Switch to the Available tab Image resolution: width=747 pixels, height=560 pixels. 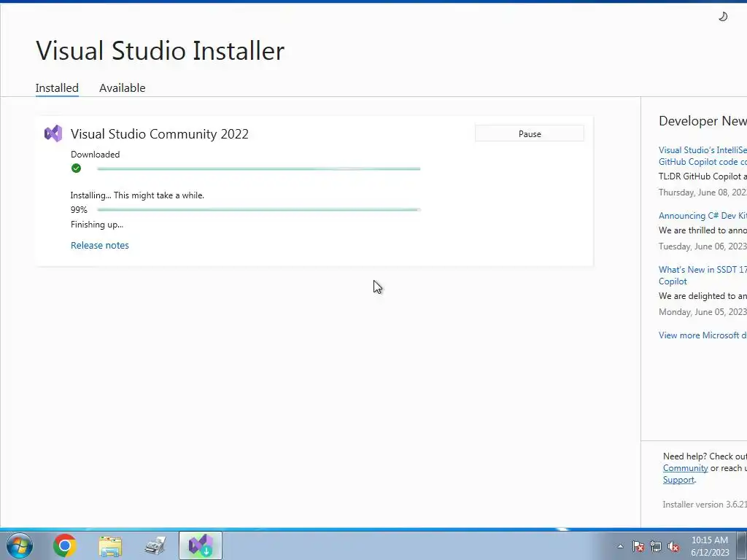click(123, 88)
